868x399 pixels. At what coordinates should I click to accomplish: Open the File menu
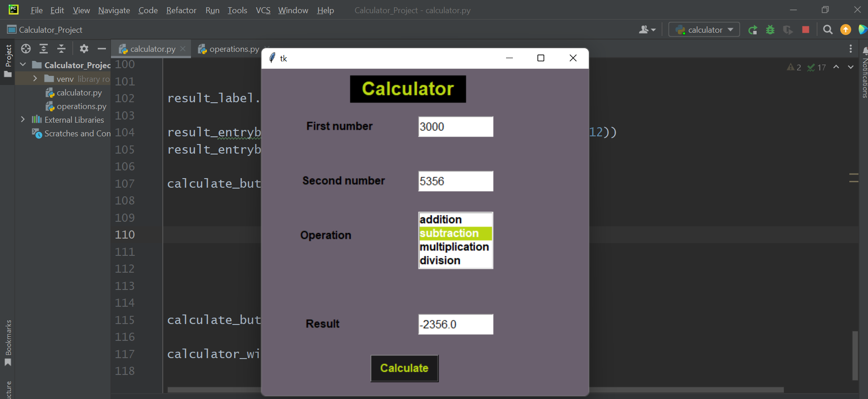click(36, 10)
